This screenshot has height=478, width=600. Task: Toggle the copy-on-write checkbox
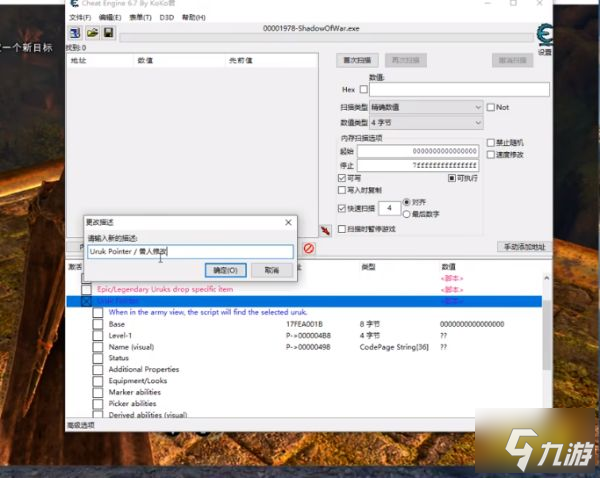[x=342, y=190]
